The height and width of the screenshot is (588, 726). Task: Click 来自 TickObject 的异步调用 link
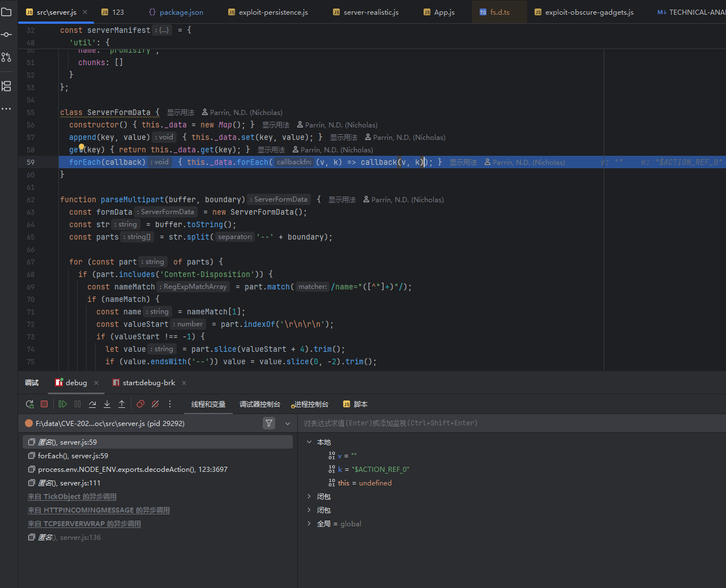pos(72,496)
